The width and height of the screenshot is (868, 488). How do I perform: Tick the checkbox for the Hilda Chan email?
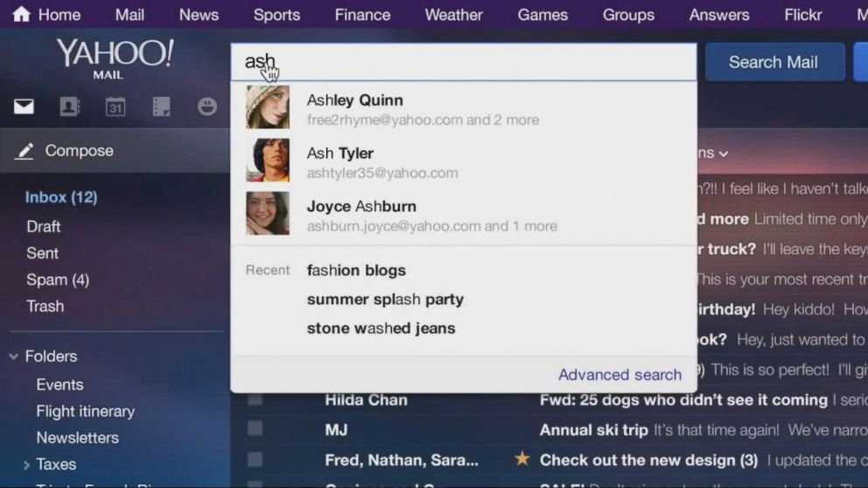pyautogui.click(x=255, y=399)
